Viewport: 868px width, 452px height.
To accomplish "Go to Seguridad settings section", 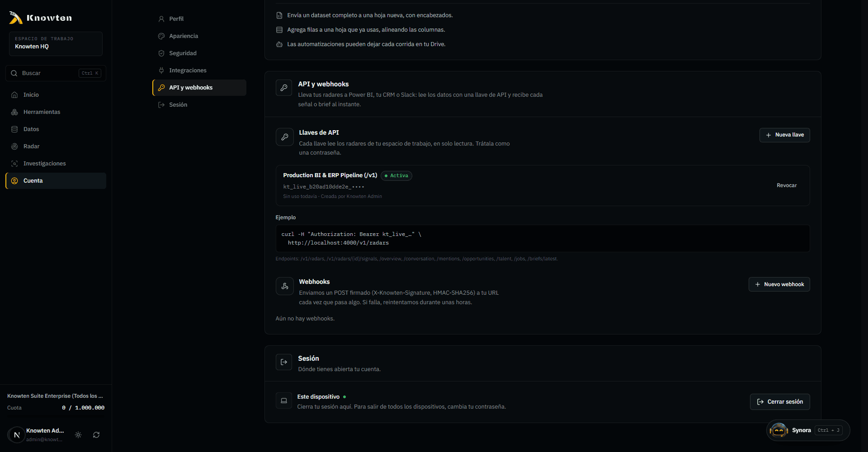I will (x=199, y=53).
